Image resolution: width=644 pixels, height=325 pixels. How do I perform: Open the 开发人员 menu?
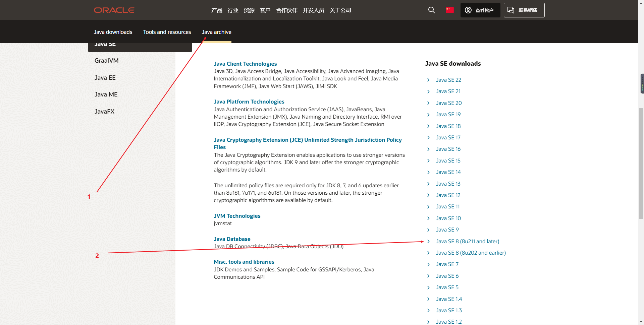coord(313,10)
